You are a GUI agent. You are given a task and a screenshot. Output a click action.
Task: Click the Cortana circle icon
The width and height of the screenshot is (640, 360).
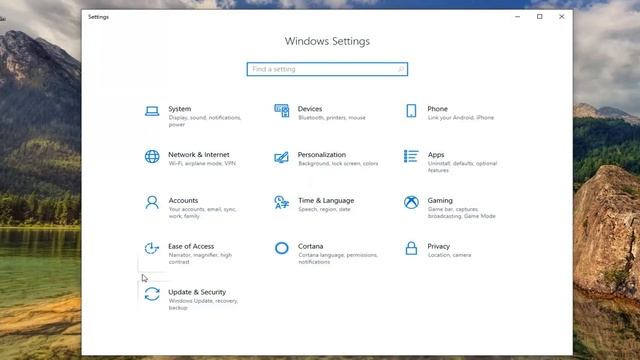[282, 248]
